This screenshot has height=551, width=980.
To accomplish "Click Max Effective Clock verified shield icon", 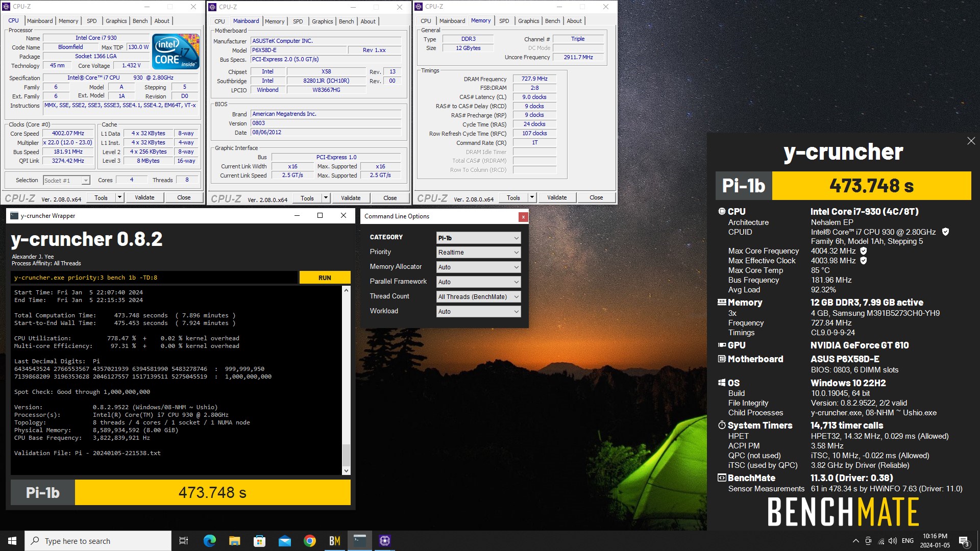I will click(x=864, y=260).
